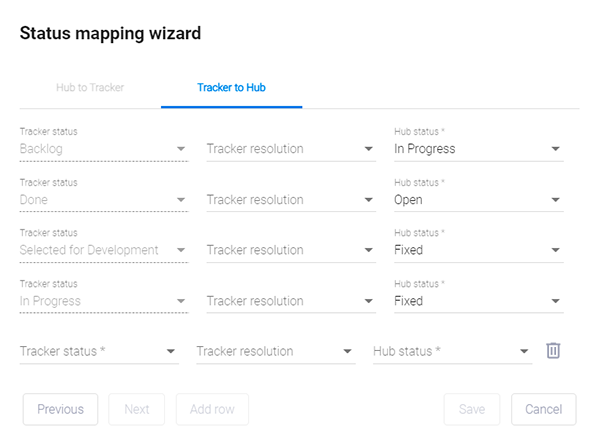Open the empty Hub status dropdown
Screen dimensions: 600x438
[452, 352]
